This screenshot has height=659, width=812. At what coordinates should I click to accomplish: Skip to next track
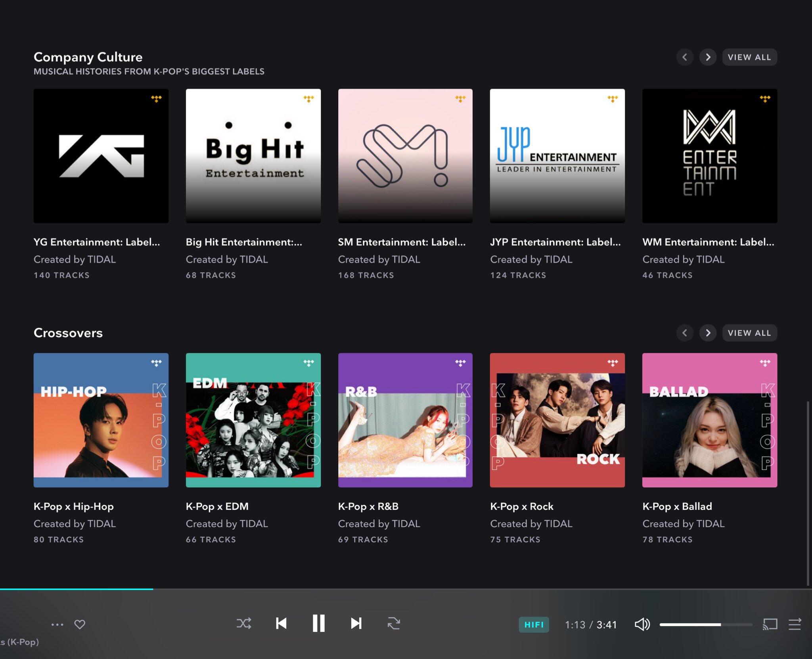pos(356,624)
